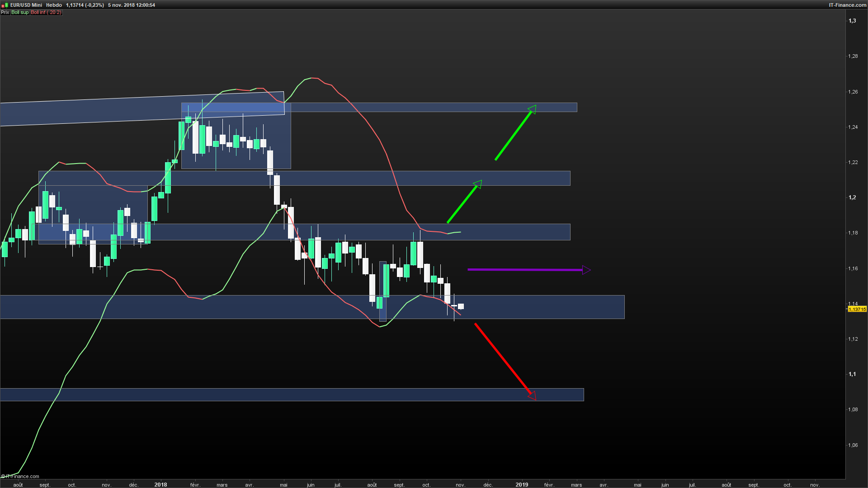Select the bottom blue support zone rectangle
Viewport: 868px width, 488px height.
click(x=271, y=394)
